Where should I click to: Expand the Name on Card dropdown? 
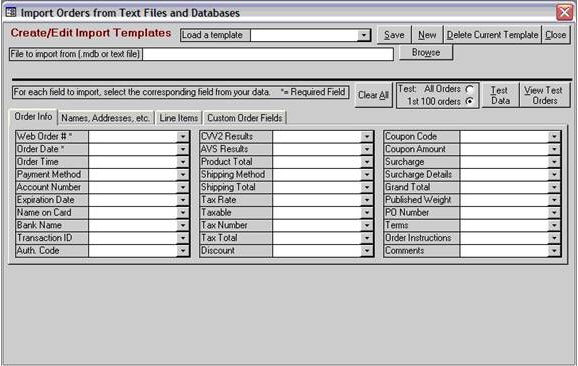(183, 213)
